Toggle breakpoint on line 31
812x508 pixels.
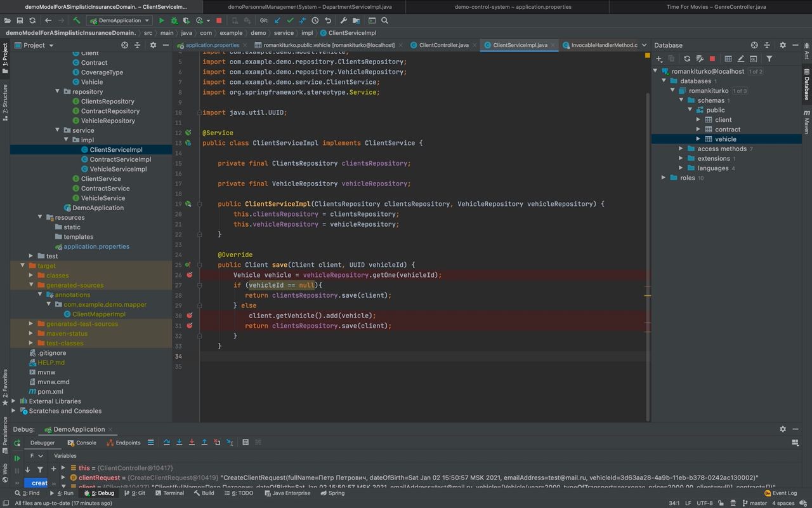point(189,326)
